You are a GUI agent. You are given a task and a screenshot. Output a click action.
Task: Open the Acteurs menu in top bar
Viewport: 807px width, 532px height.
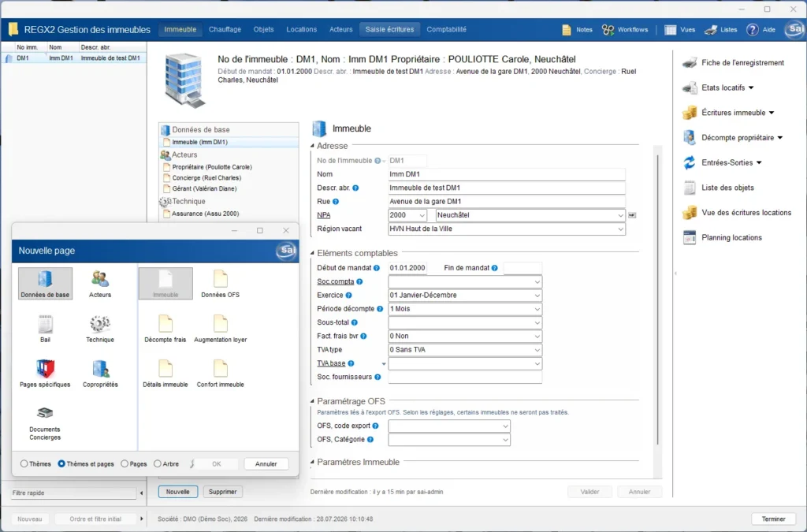(341, 29)
